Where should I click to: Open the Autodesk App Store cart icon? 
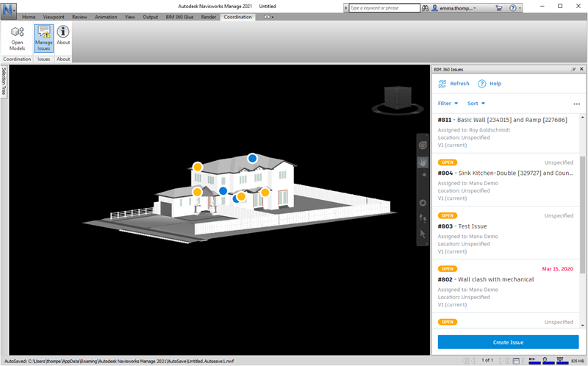[499, 8]
